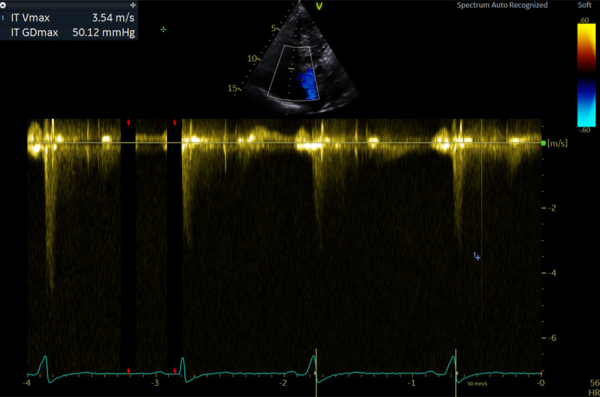This screenshot has width=600, height=397.
Task: Click the 3.54 m/s velocity value
Action: [113, 18]
